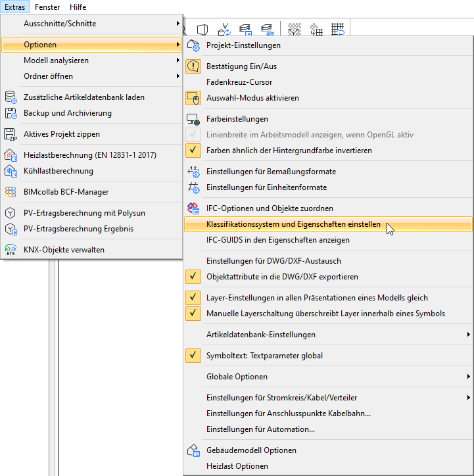Click the house refresh toolbar icon

224,30
